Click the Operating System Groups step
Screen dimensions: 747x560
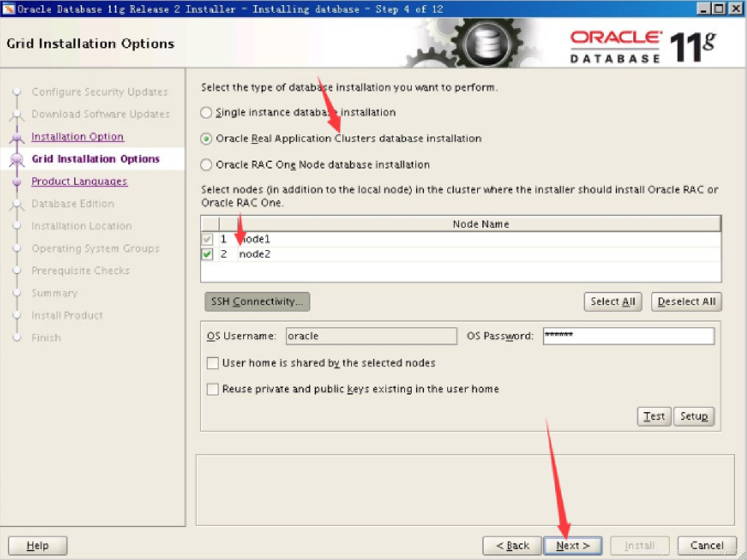click(95, 248)
